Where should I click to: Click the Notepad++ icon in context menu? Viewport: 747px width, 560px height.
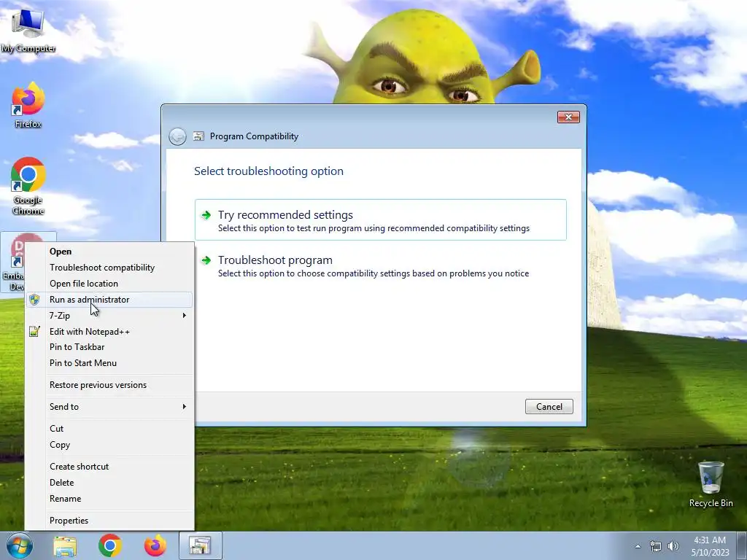tap(34, 332)
